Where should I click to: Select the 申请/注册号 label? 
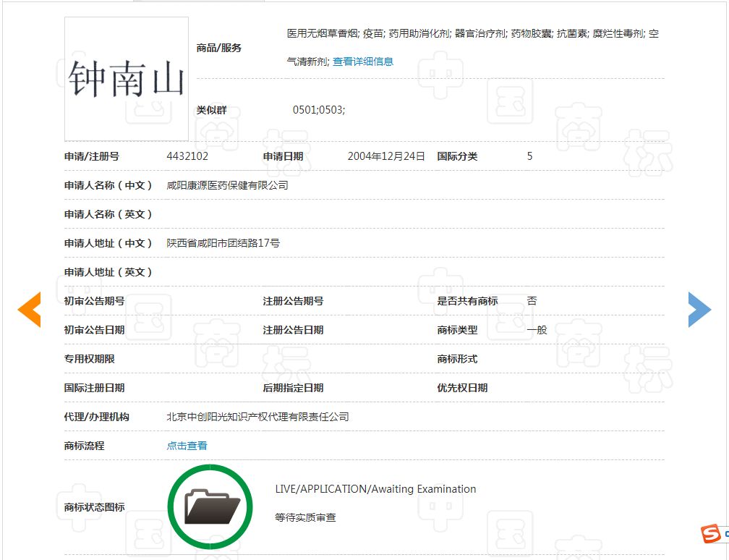[x=92, y=156]
